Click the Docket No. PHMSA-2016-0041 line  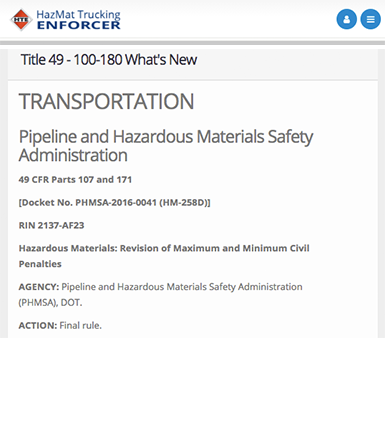(x=114, y=203)
